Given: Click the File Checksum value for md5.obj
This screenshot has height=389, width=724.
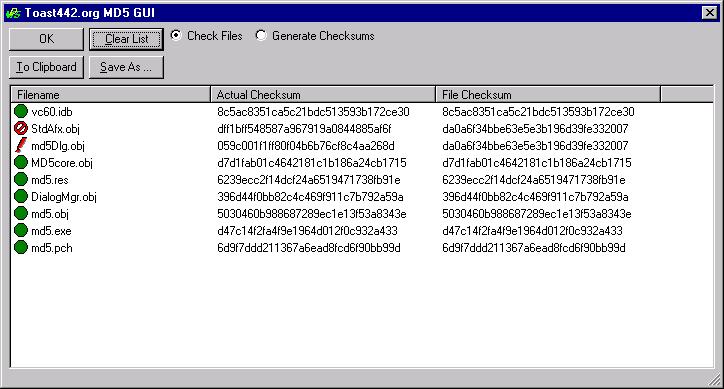Looking at the screenshot, I should 537,214.
